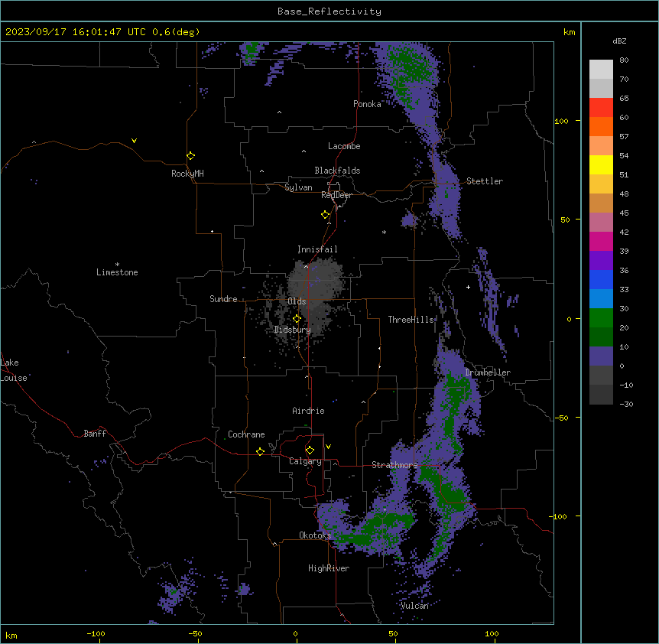Click the yellow 54 dBZ legend swatch
This screenshot has width=659, height=644.
[x=601, y=164]
